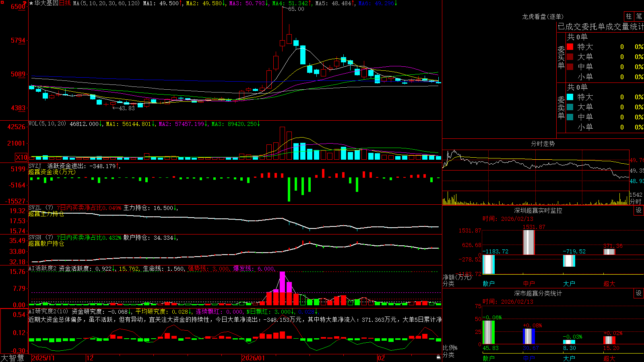Image resolution: width=644 pixels, height=362 pixels.
Task: Click the 大智慧 logo button
Action: [12, 358]
